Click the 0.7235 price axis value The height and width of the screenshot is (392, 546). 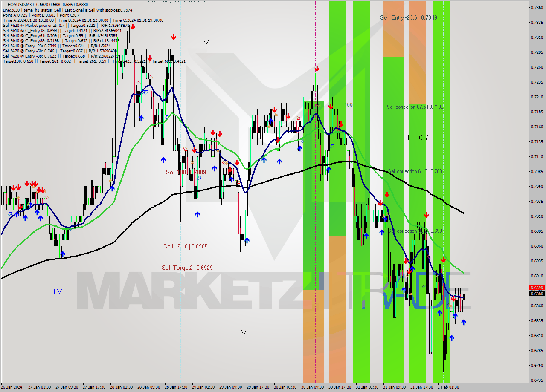point(537,82)
